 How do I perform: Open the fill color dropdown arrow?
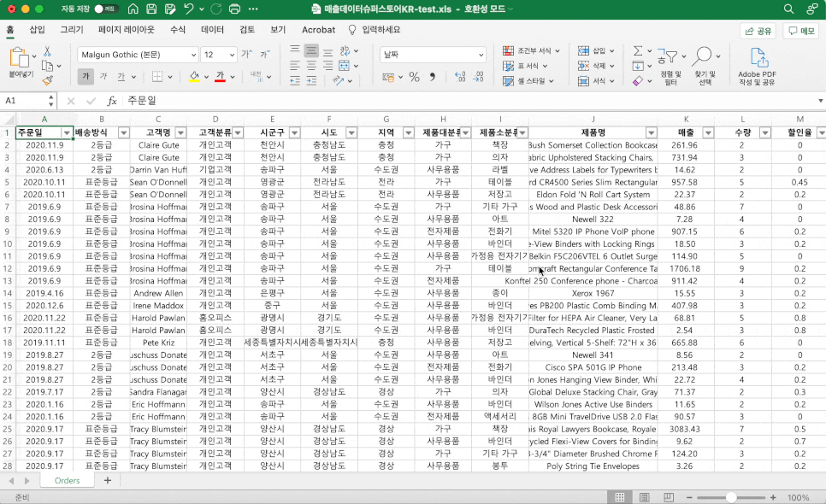point(207,77)
